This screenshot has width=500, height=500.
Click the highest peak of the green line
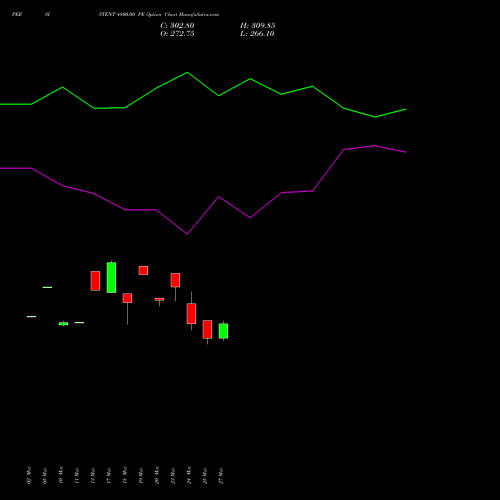pyautogui.click(x=187, y=72)
